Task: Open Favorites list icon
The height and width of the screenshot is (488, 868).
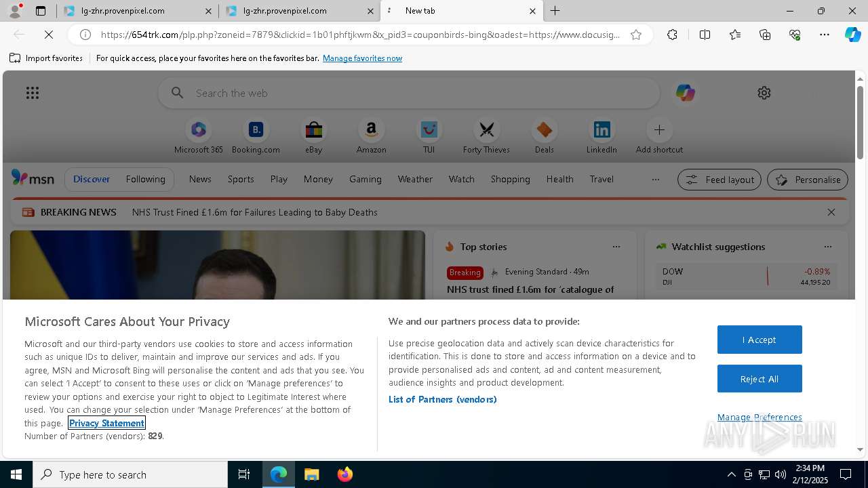Action: 735,35
